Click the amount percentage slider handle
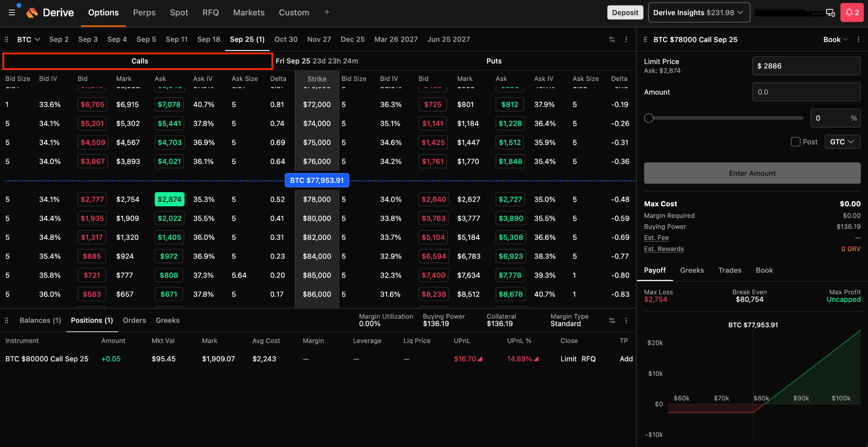This screenshot has width=868, height=447. [648, 118]
